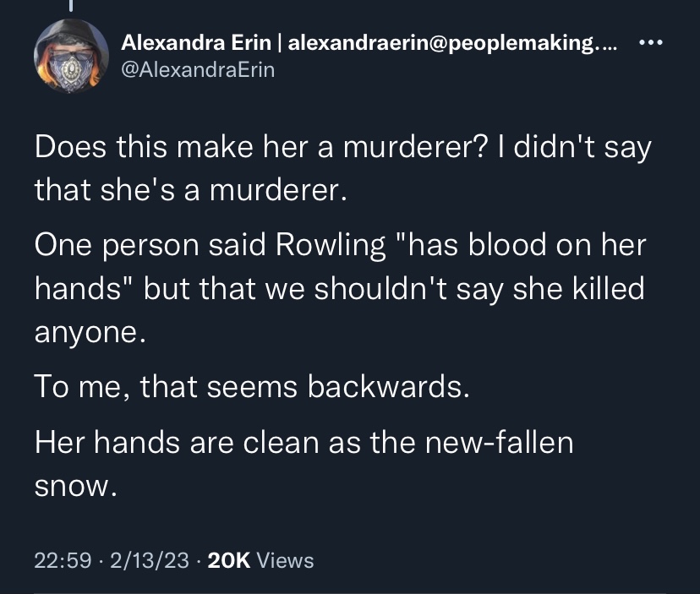The image size is (700, 594).
Task: Click the 2/13/23 date
Action: tap(150, 560)
